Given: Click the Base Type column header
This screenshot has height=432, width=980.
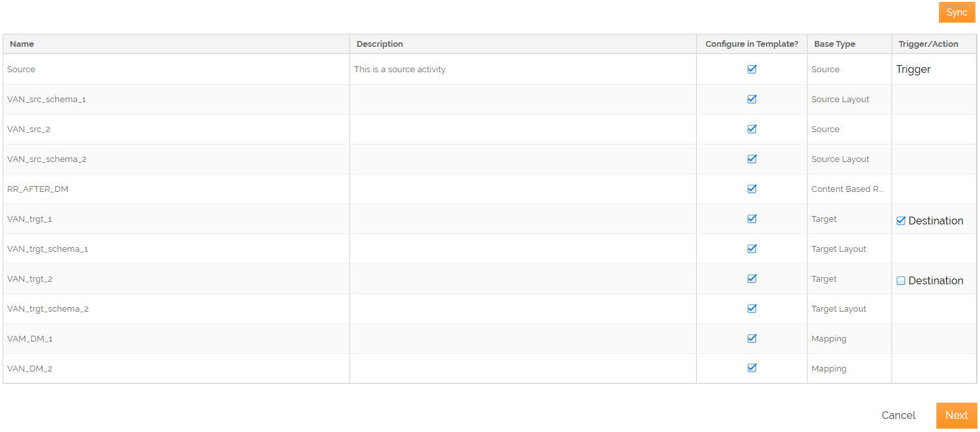Looking at the screenshot, I should point(834,44).
